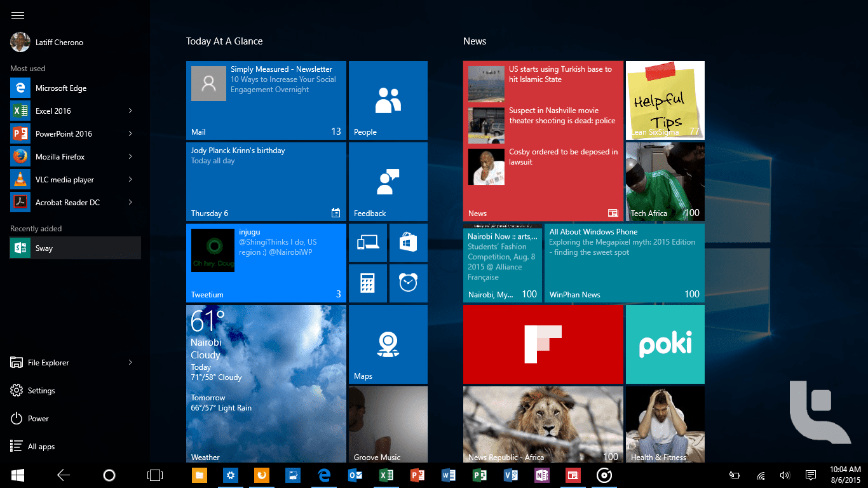Open the Groove Music tile
The width and height of the screenshot is (868, 488).
click(388, 424)
